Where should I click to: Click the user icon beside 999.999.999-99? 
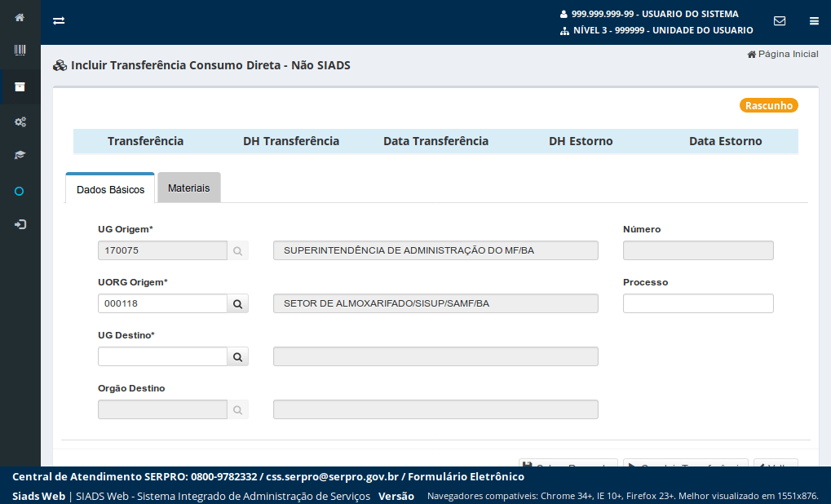click(564, 15)
